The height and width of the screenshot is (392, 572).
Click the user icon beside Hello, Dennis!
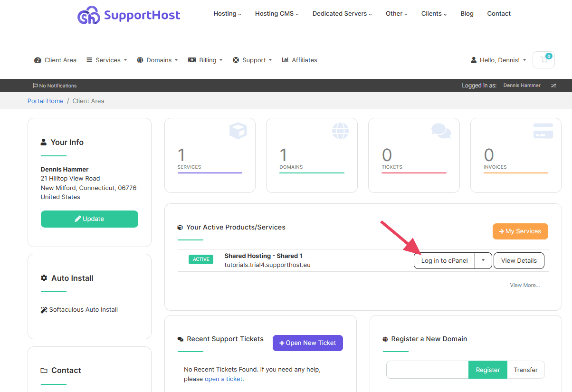(473, 60)
